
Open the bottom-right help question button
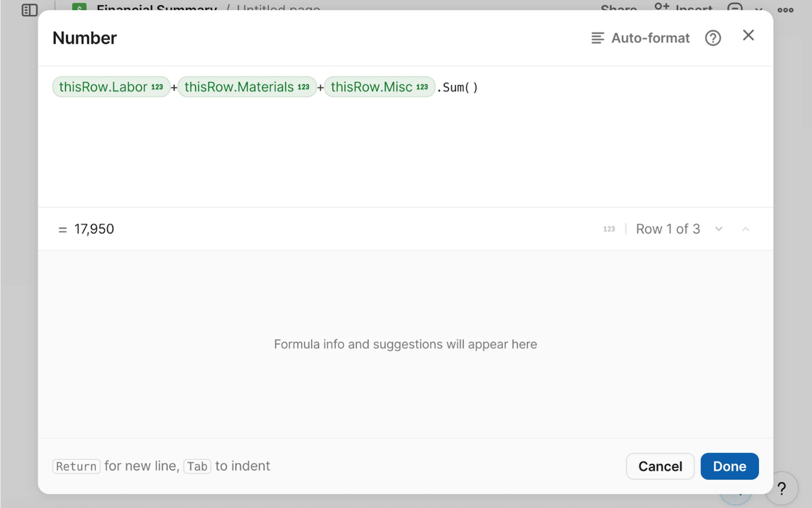coord(782,488)
